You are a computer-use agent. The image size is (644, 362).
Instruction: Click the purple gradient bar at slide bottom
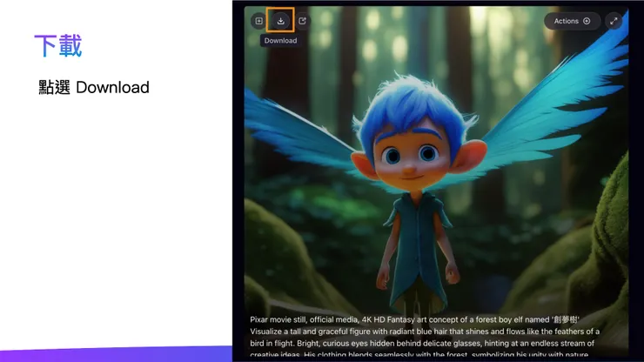pos(116,355)
